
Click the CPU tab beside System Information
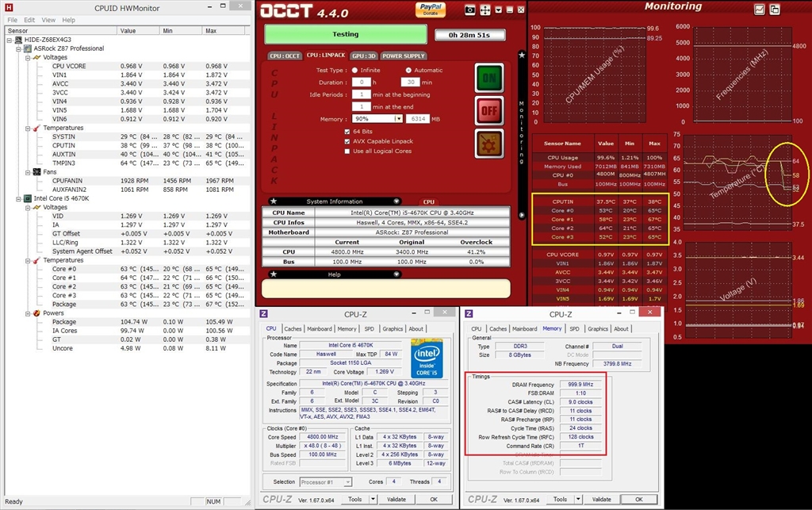pos(429,202)
